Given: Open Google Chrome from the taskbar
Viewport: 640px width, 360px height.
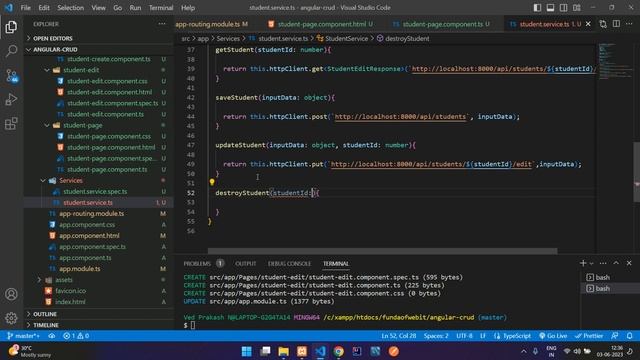Looking at the screenshot, I should (x=338, y=351).
